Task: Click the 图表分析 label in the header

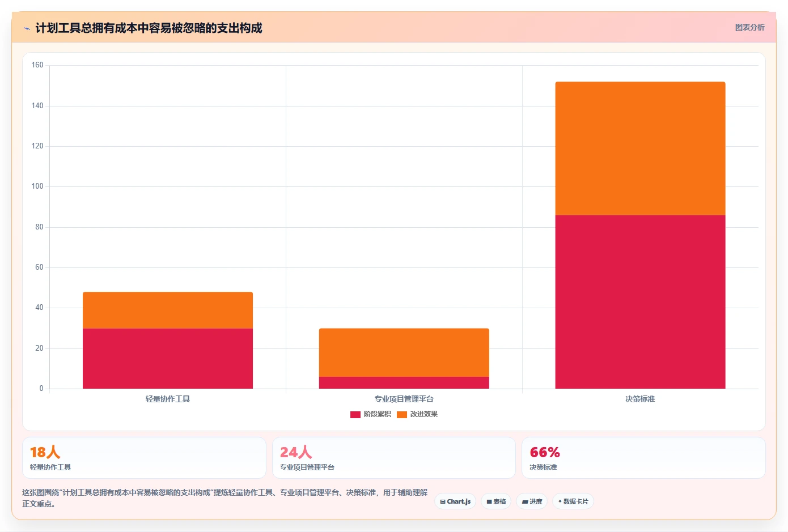Action: (749, 27)
